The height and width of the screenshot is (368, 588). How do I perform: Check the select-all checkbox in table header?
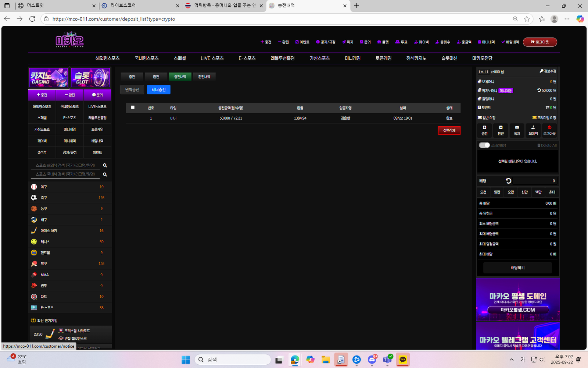tap(133, 107)
